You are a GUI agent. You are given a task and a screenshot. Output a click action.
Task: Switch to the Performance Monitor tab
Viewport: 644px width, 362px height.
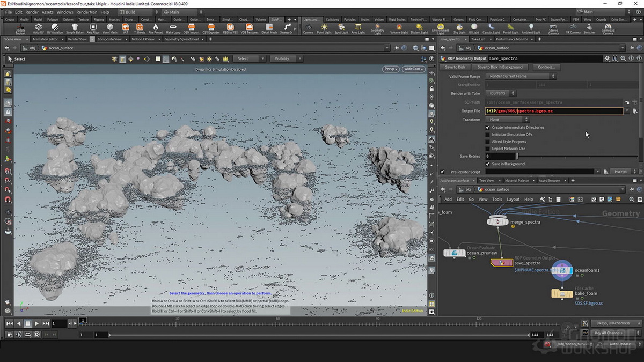click(x=511, y=39)
